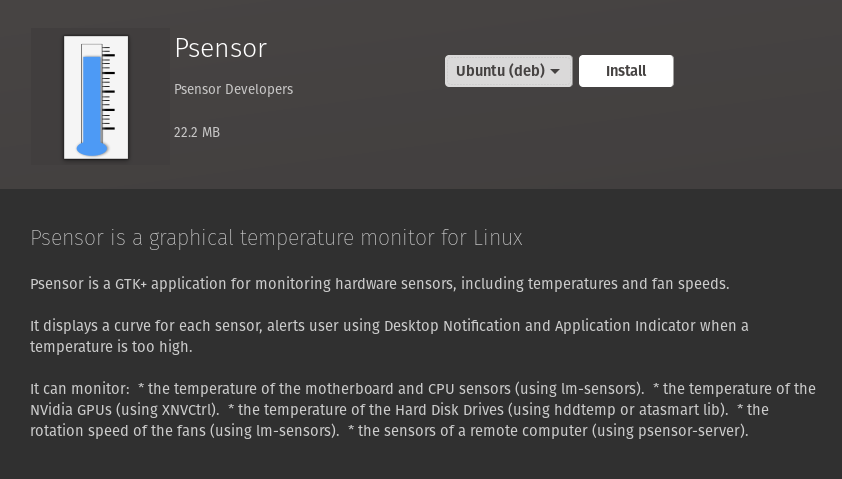Click the Psensor thermometer app icon
Image resolution: width=842 pixels, height=479 pixels.
click(96, 97)
